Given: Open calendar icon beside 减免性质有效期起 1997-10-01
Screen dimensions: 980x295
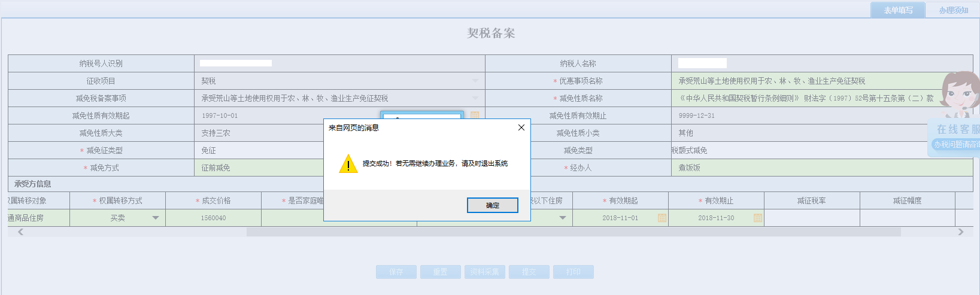Looking at the screenshot, I should point(475,115).
